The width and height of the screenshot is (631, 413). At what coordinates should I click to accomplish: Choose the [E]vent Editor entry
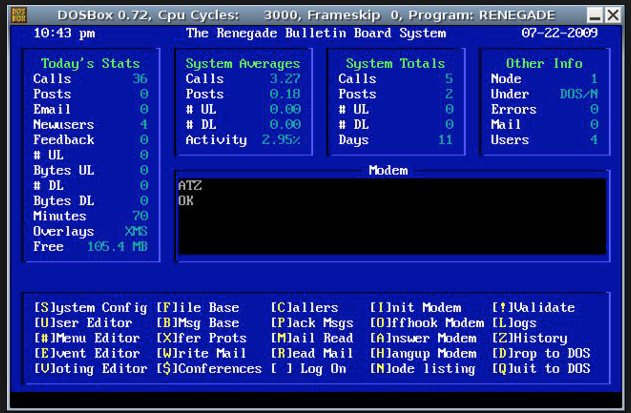point(87,353)
